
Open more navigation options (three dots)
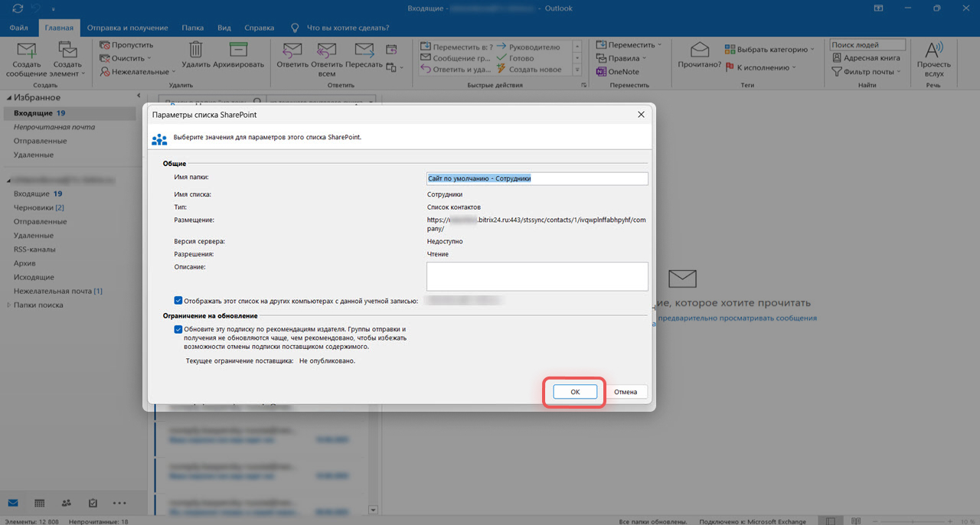[x=119, y=503]
